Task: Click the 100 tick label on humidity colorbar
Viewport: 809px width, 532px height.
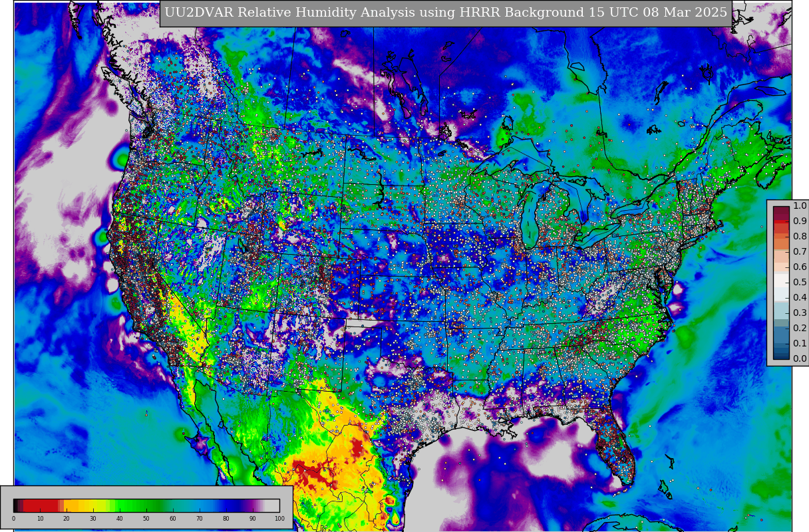Action: pyautogui.click(x=279, y=519)
